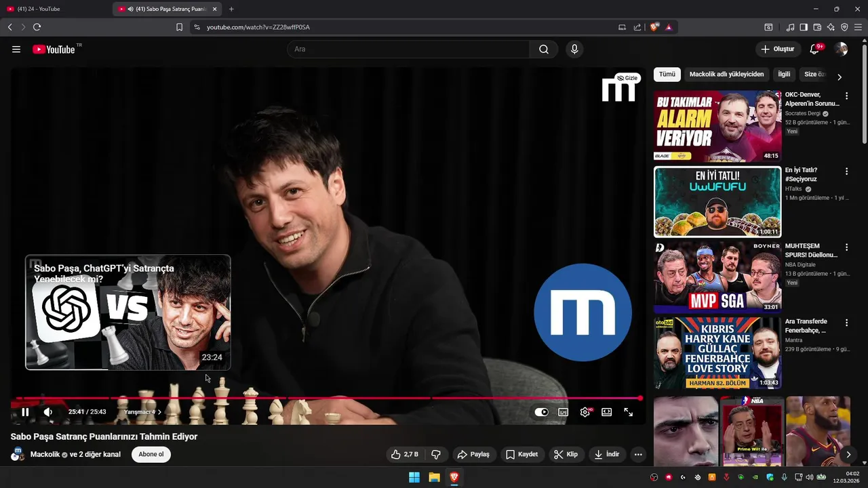868x488 pixels.
Task: Open File Explorer from taskbar
Action: click(x=434, y=477)
